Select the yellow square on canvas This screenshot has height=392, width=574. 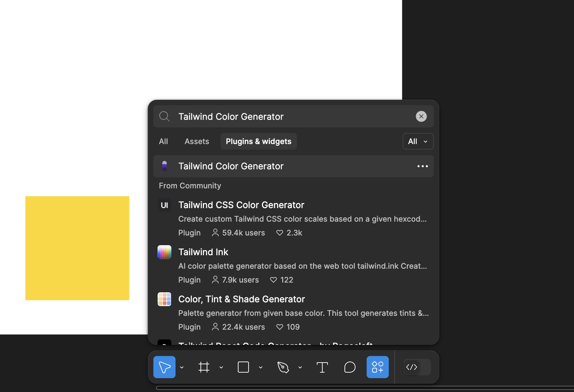77,248
